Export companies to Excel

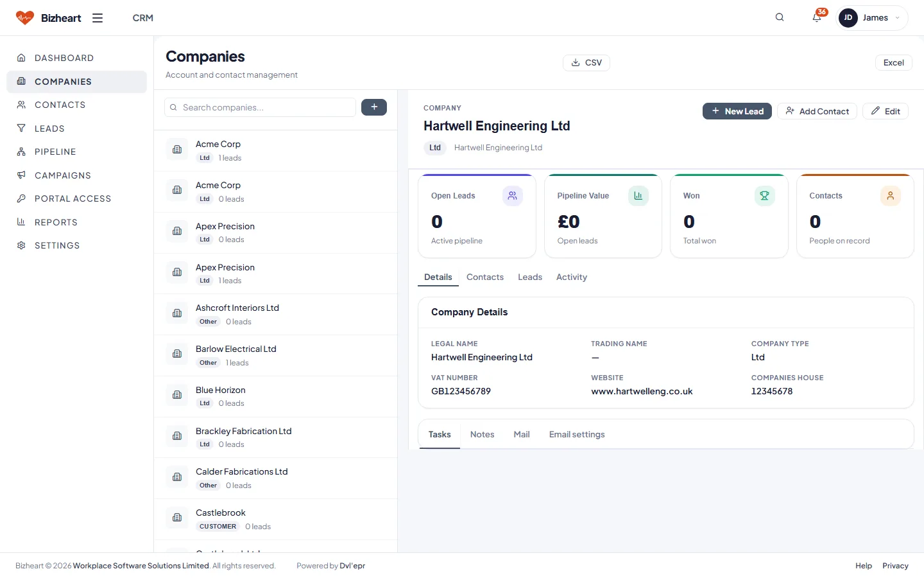click(893, 62)
